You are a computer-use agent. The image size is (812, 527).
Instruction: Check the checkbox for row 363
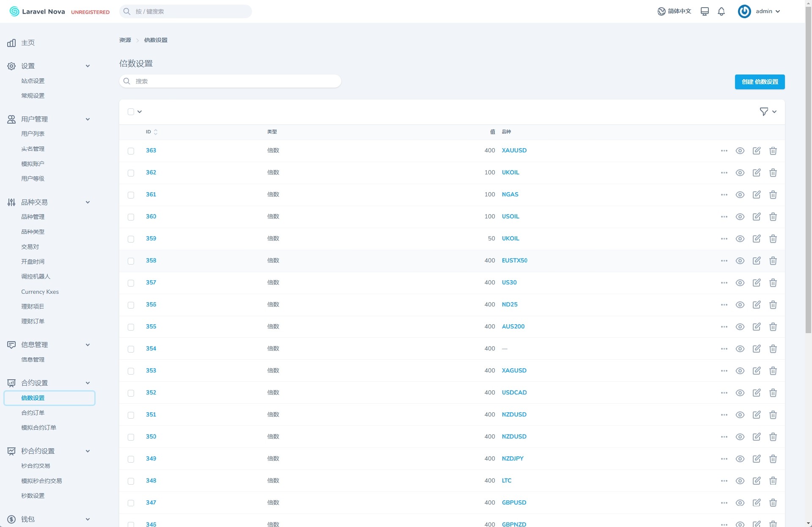[131, 151]
